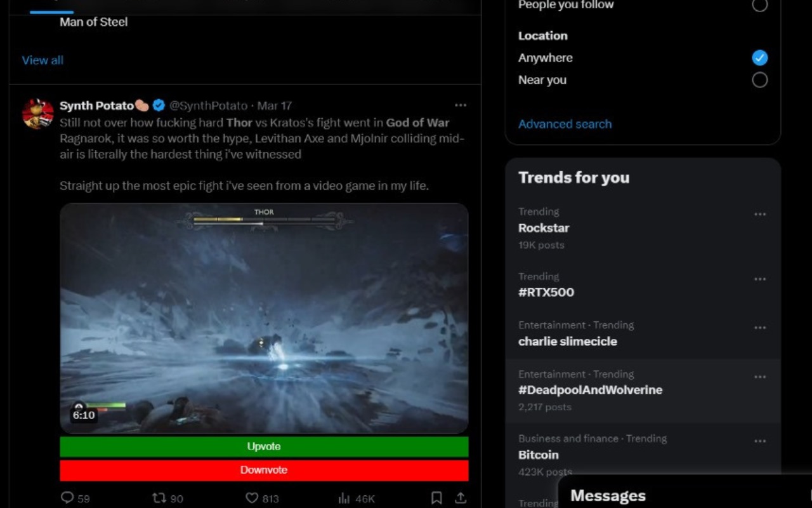Click the green Upvote button
This screenshot has height=508, width=812.
[264, 446]
